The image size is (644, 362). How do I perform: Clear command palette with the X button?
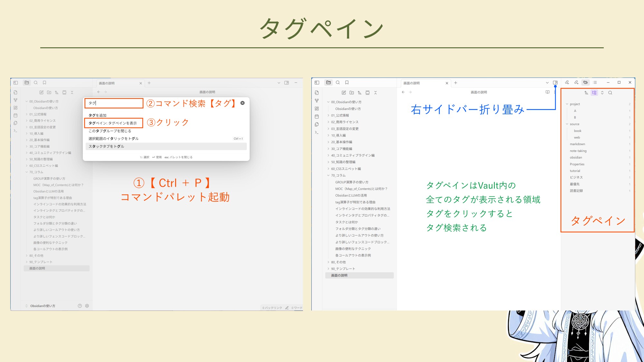242,103
